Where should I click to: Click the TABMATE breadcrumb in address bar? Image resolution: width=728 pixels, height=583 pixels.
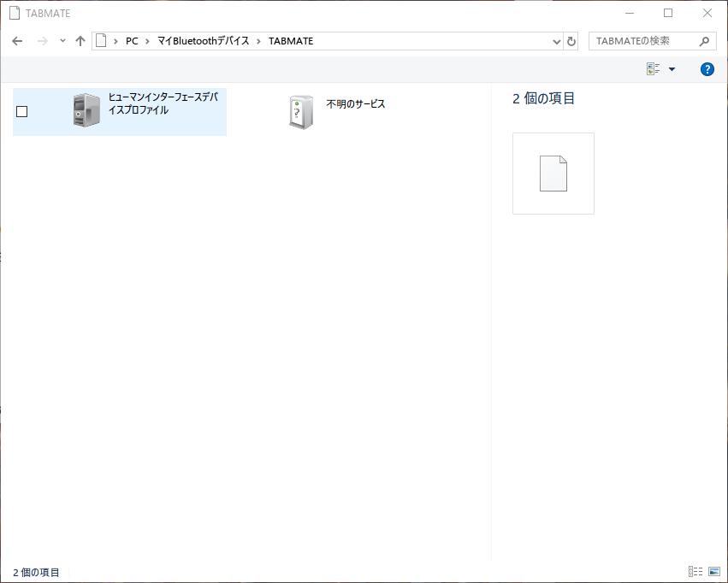(x=291, y=41)
